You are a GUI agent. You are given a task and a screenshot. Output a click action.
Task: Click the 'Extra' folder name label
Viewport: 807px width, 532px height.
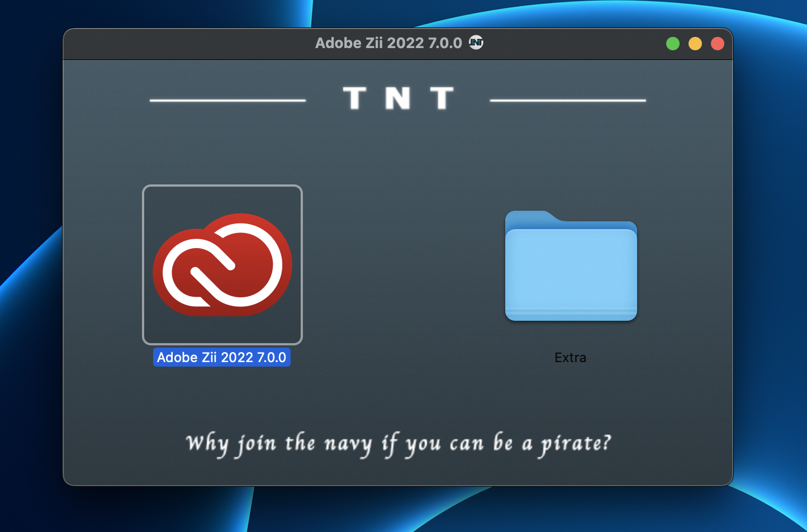570,358
